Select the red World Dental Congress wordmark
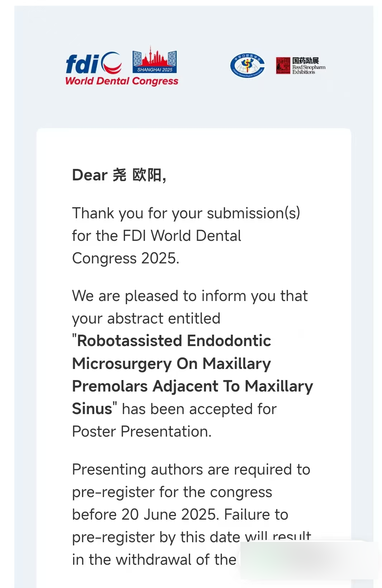This screenshot has height=588, width=382. tap(121, 81)
